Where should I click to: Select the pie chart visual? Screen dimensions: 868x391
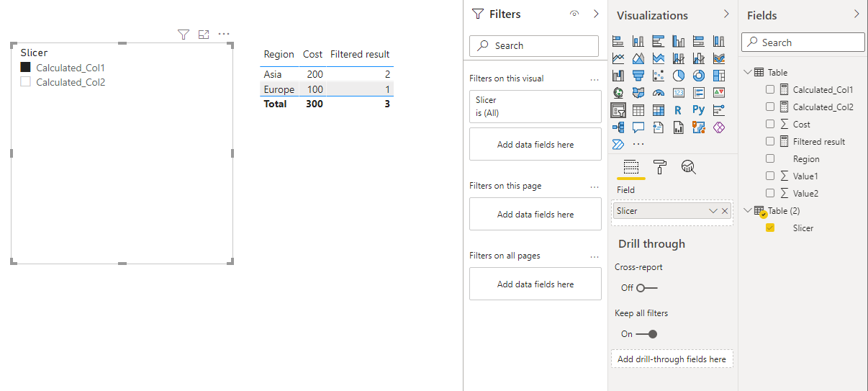(679, 76)
